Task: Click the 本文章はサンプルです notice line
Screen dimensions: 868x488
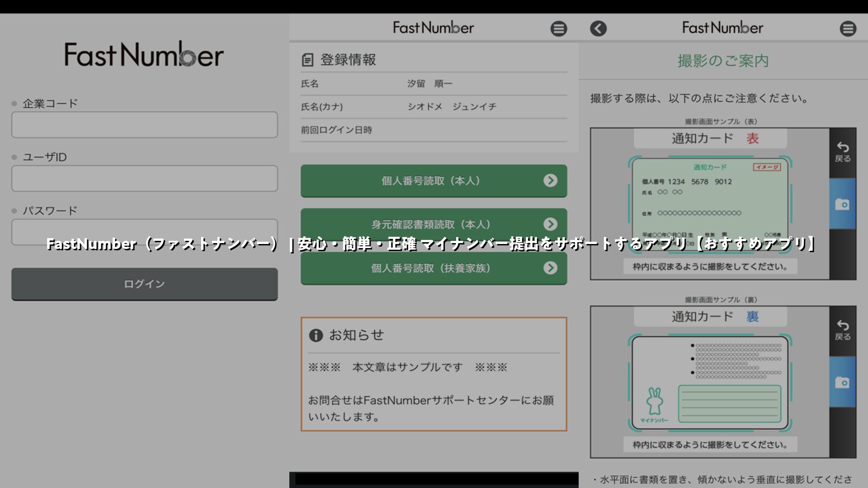Action: (x=408, y=367)
